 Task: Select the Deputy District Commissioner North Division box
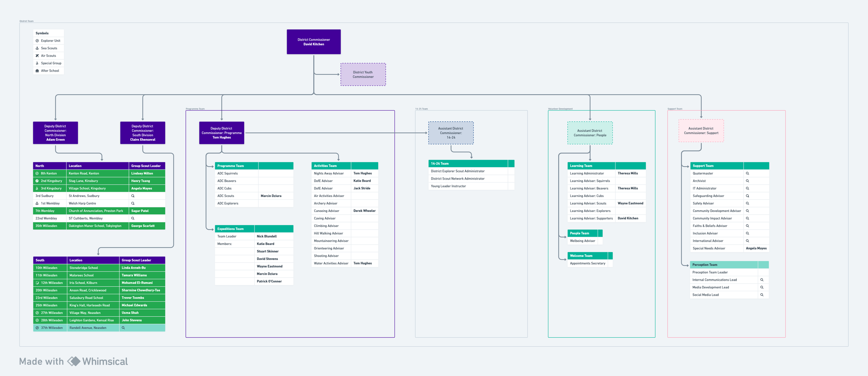pos(56,133)
